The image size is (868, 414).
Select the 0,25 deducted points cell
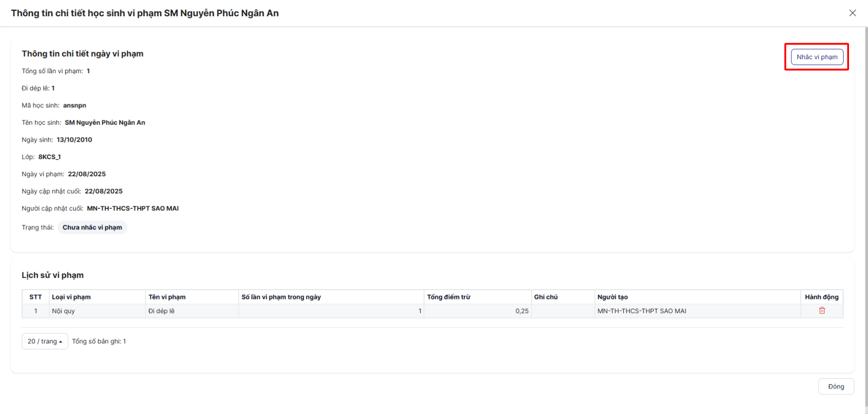coord(521,311)
